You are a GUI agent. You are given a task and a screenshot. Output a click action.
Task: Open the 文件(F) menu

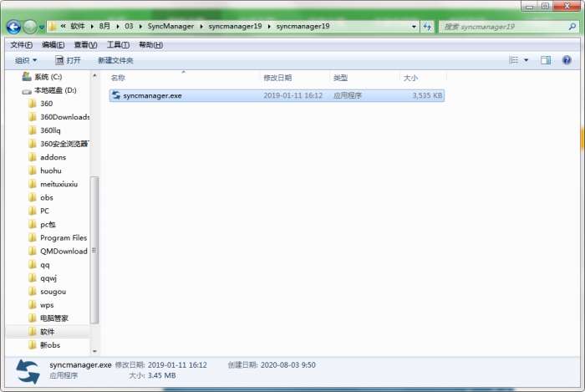[x=21, y=45]
